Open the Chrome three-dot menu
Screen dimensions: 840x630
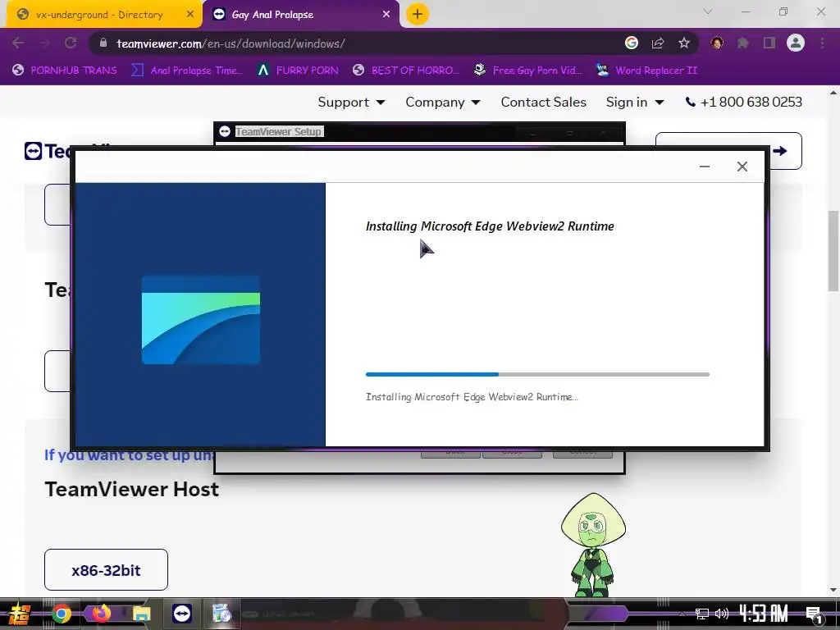[822, 43]
